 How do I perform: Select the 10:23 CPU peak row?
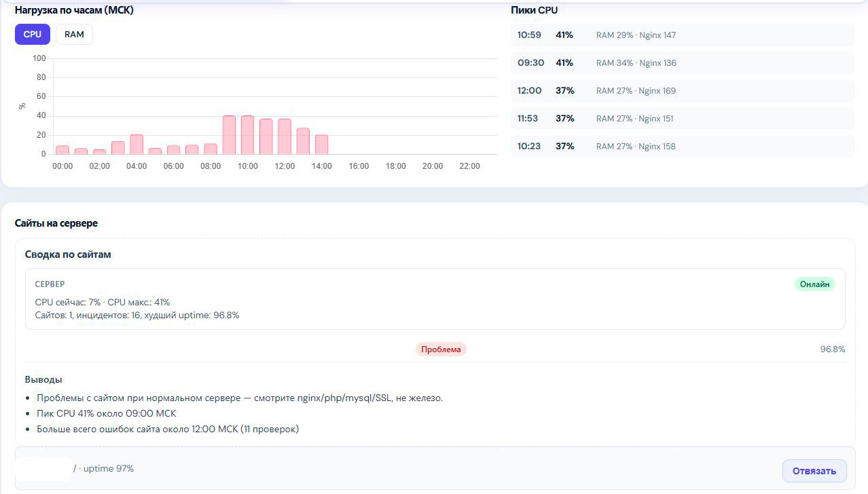(x=683, y=147)
